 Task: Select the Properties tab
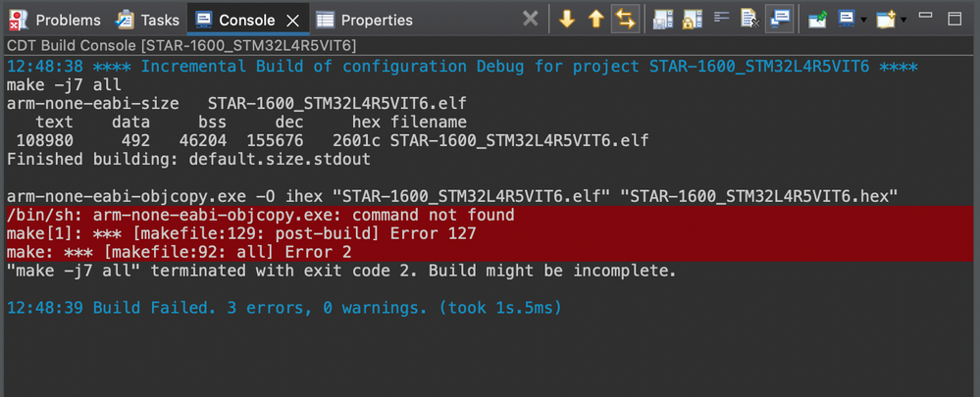point(364,20)
